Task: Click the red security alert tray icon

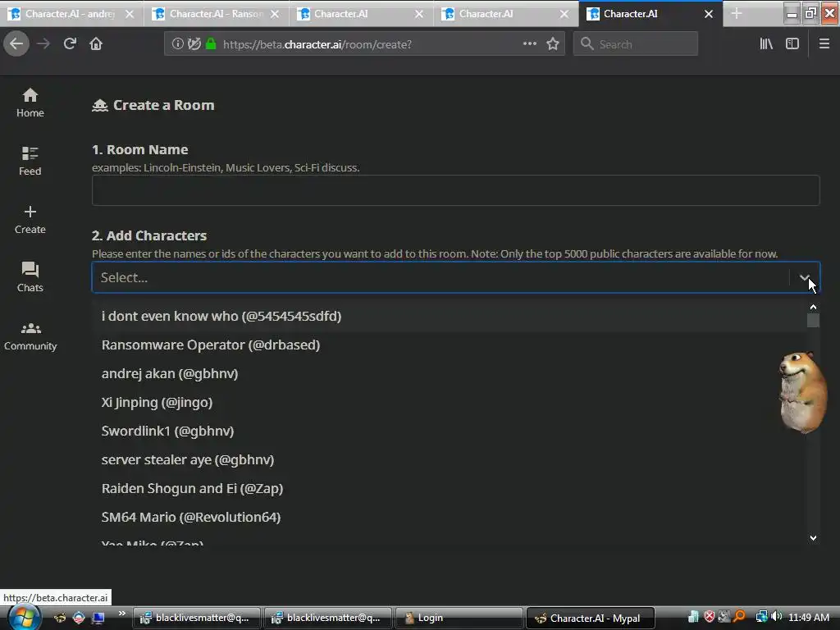Action: click(x=710, y=617)
